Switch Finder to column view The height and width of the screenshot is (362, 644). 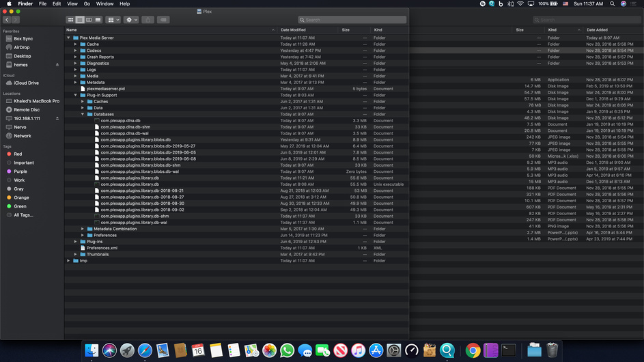(x=89, y=20)
